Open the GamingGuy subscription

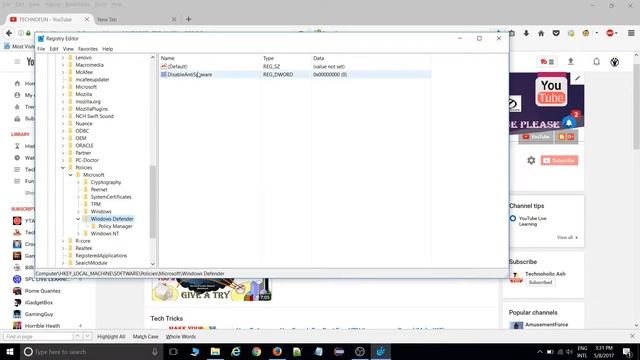[x=39, y=314]
